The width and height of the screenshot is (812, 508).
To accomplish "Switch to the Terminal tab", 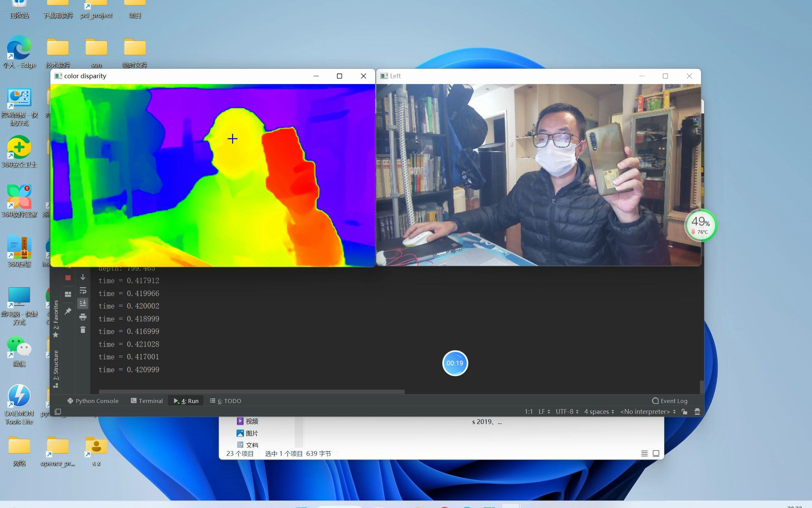I will pos(147,401).
